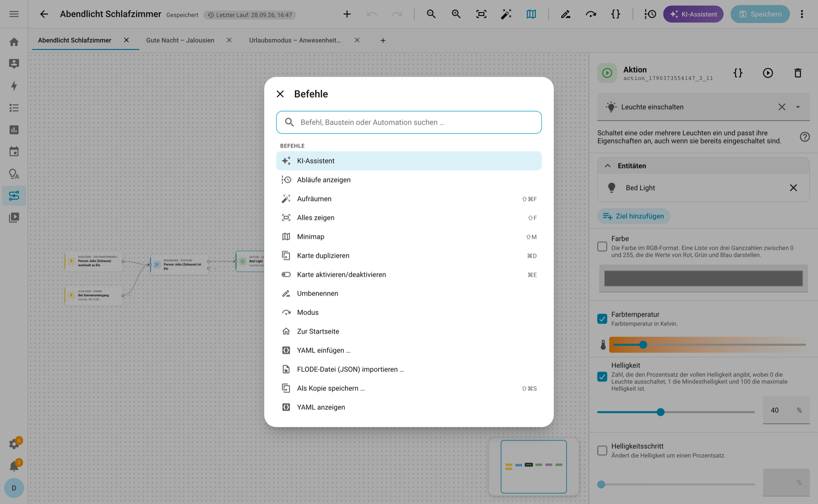Viewport: 818px width, 504px height.
Task: Open the sidebar home icon
Action: click(x=14, y=42)
